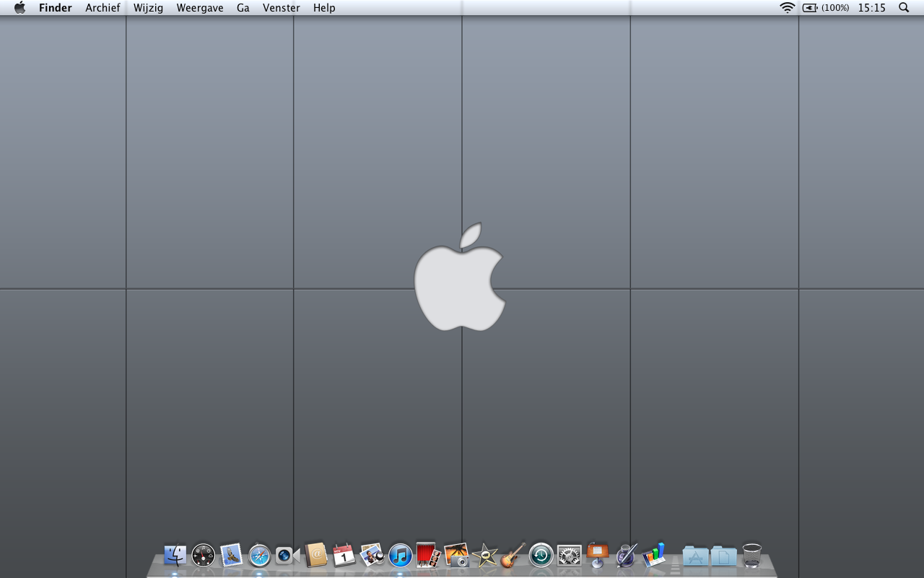Open the Trash in the Dock
This screenshot has height=578, width=924.
point(752,555)
